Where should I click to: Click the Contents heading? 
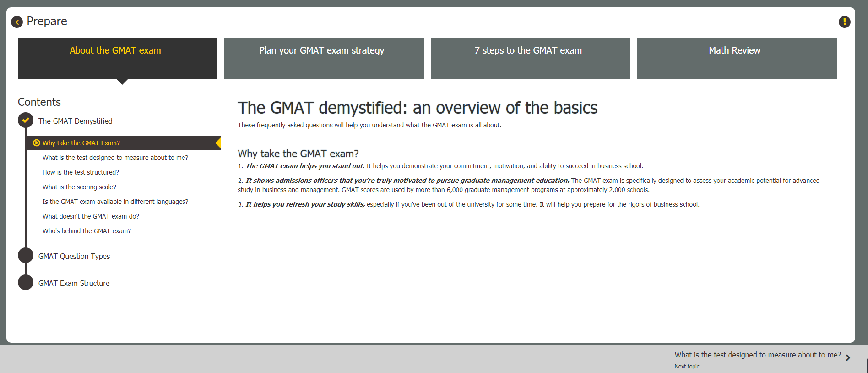pos(39,102)
